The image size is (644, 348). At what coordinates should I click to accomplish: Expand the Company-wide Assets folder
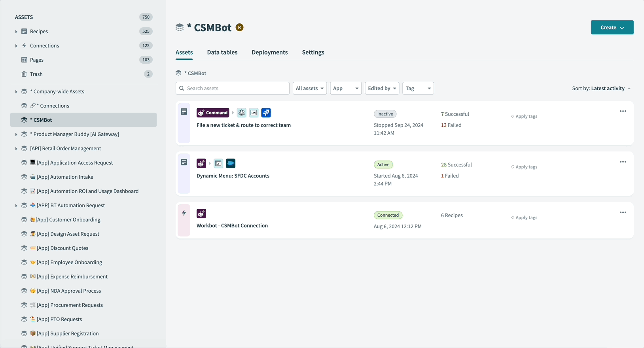click(x=16, y=92)
